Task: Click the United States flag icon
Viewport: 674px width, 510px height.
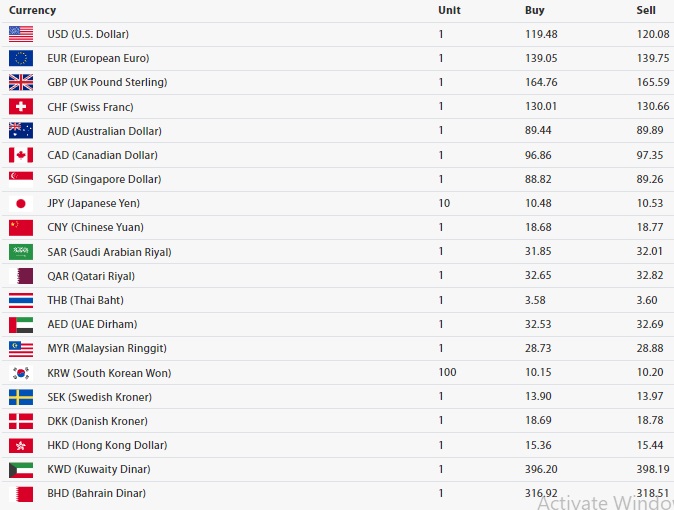Action: pyautogui.click(x=21, y=34)
